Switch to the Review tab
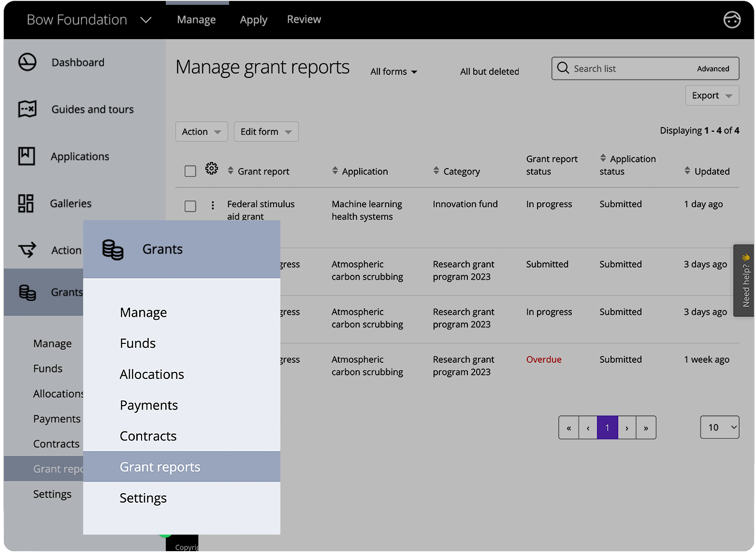Image resolution: width=756 pixels, height=555 pixels. pos(304,20)
